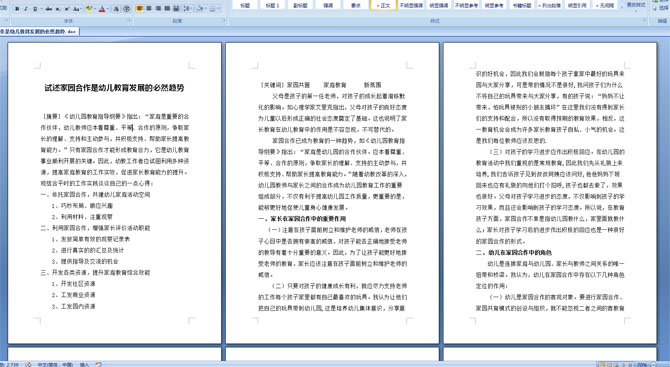Click the zoom out minus button
Image resolution: width=670 pixels, height=367 pixels.
(x=654, y=364)
